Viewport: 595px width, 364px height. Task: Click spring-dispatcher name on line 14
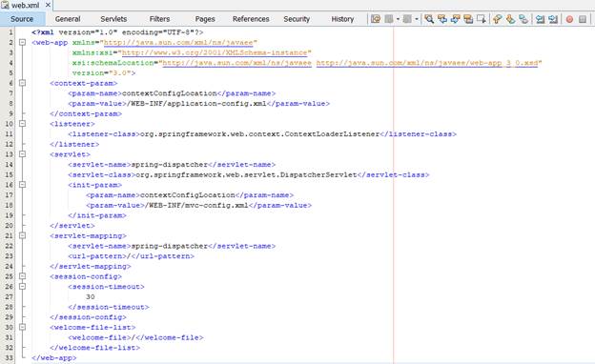(x=169, y=165)
